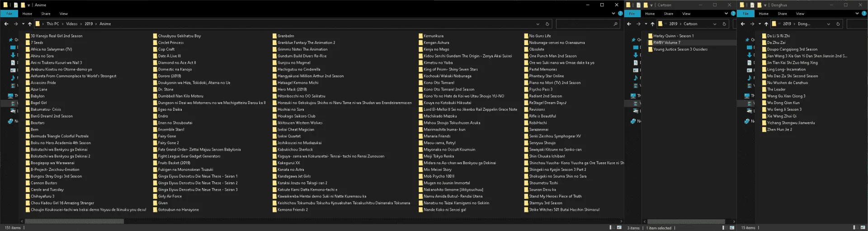The image size is (868, 231).
Task: Open help in Anime window
Action: point(621,14)
